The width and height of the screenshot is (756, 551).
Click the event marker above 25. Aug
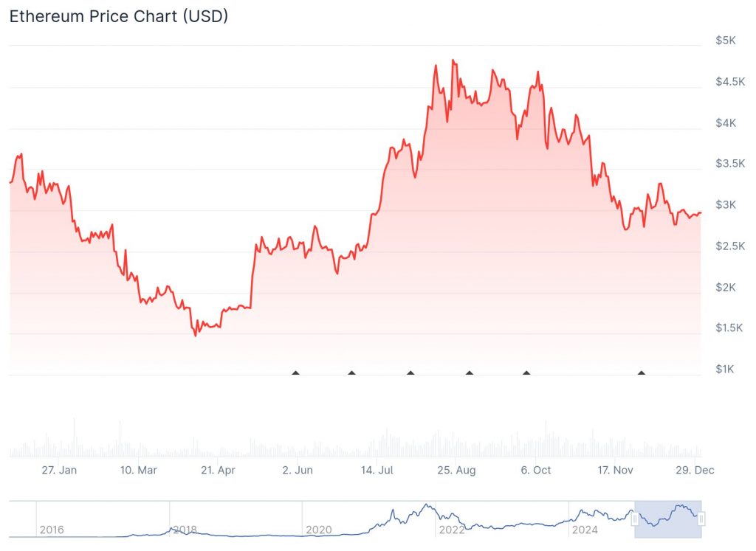[x=470, y=373]
